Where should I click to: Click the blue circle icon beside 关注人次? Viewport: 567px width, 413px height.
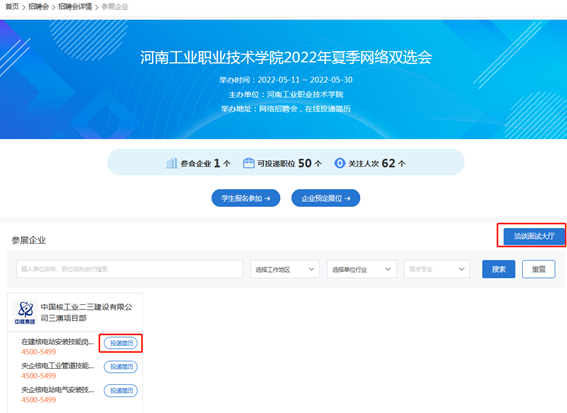pyautogui.click(x=339, y=163)
